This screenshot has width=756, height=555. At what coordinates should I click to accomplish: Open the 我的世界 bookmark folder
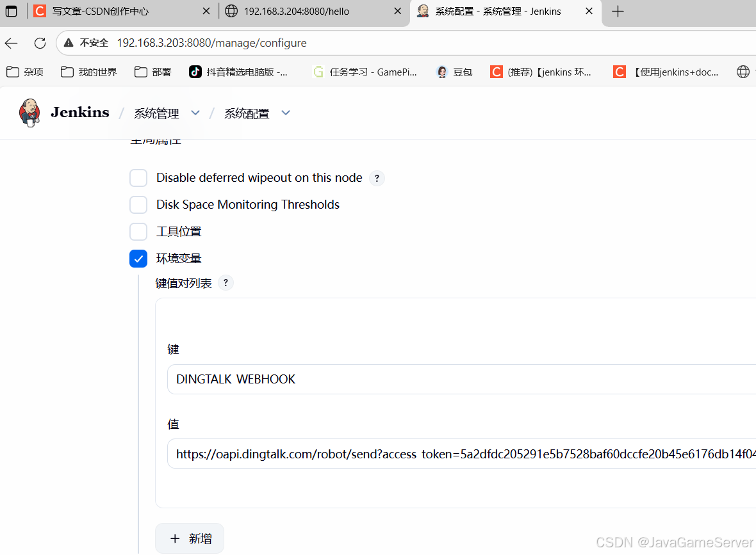coord(88,72)
